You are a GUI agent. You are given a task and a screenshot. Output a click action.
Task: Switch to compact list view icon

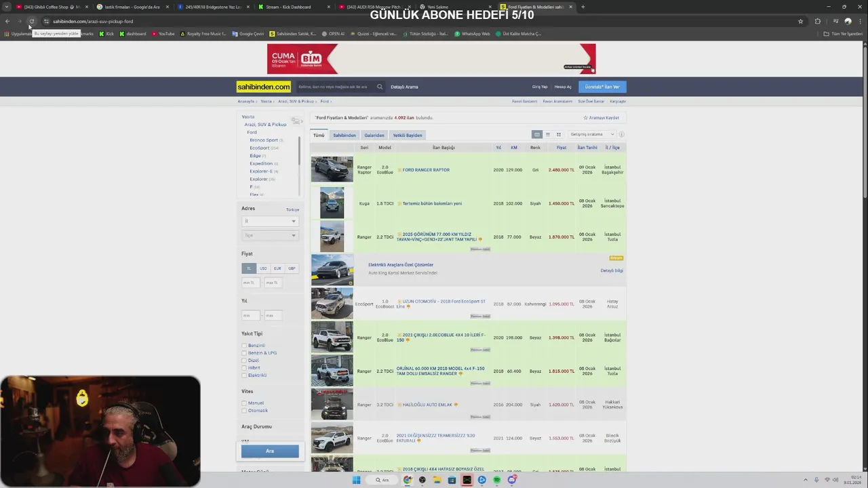point(548,134)
